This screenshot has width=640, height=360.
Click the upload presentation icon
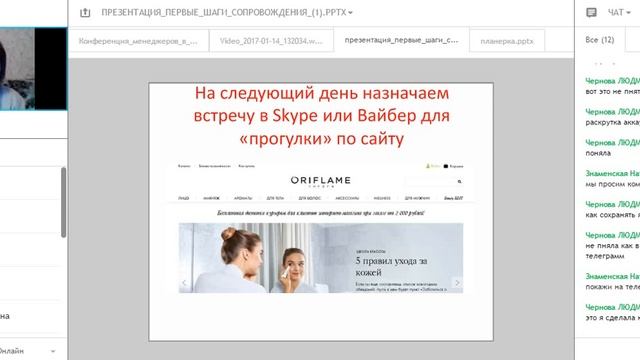point(85,13)
